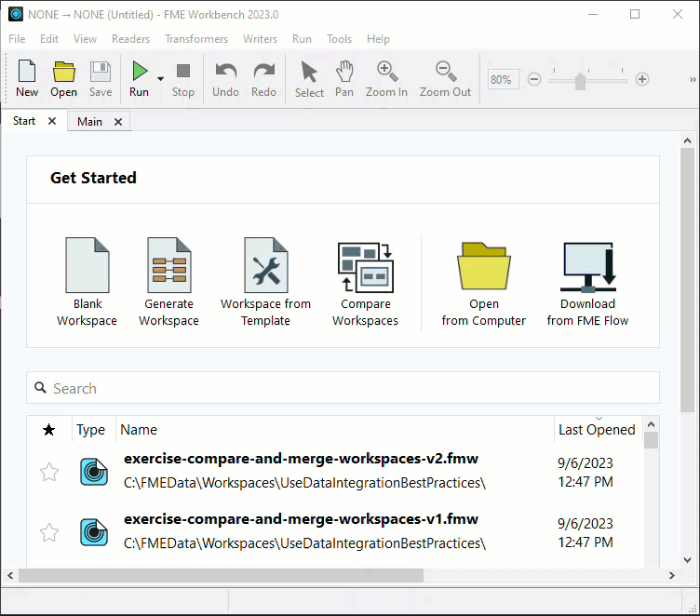Image resolution: width=700 pixels, height=616 pixels.
Task: Click the horizontal scrollbar right arrow
Action: pyautogui.click(x=671, y=576)
